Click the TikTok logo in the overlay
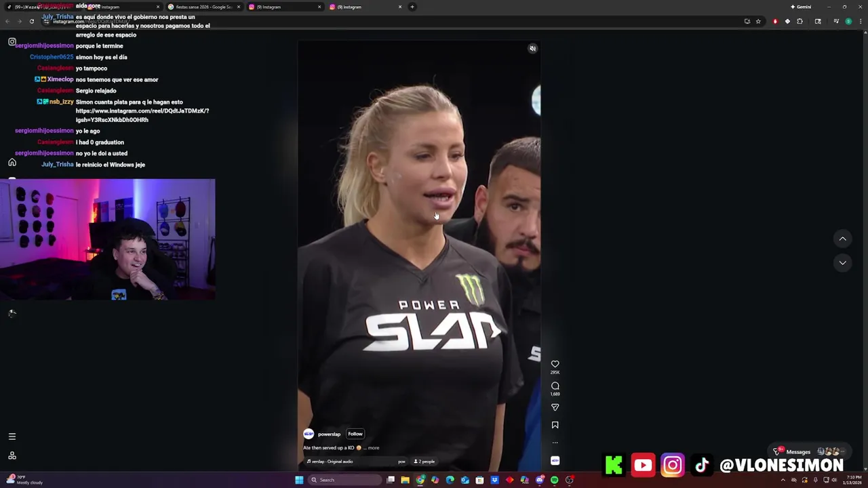This screenshot has height=488, width=868. pyautogui.click(x=702, y=465)
